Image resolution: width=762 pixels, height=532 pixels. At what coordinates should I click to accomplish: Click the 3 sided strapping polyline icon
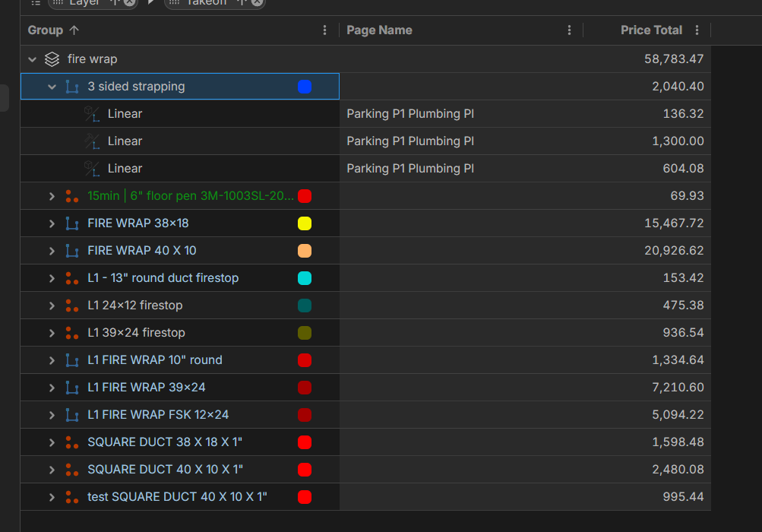click(72, 87)
